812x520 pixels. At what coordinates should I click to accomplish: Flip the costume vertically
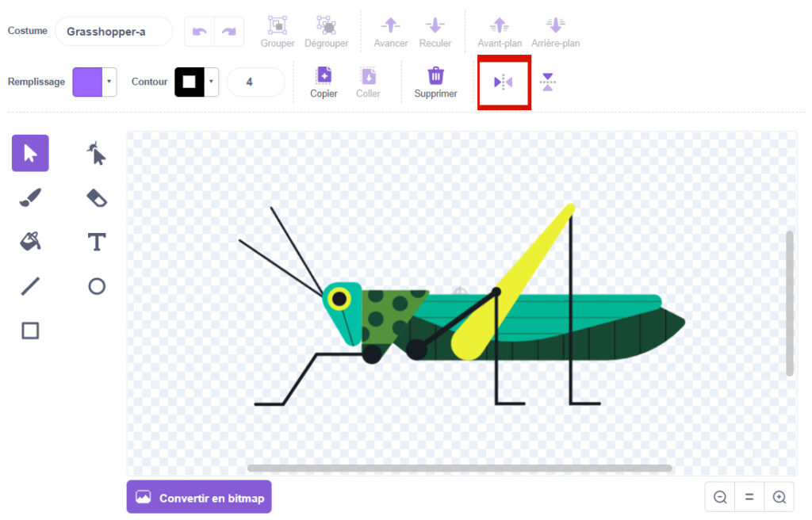coord(547,82)
